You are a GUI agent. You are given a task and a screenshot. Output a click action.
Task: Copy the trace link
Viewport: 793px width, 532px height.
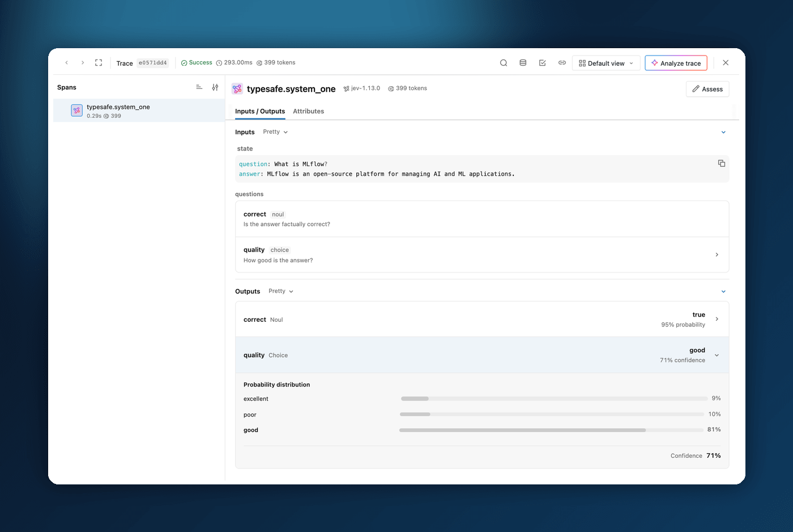(x=562, y=63)
